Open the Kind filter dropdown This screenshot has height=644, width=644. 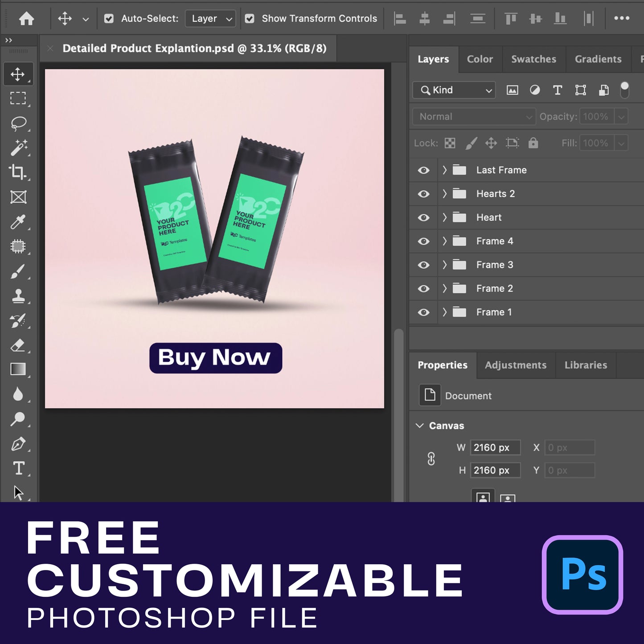click(x=454, y=90)
